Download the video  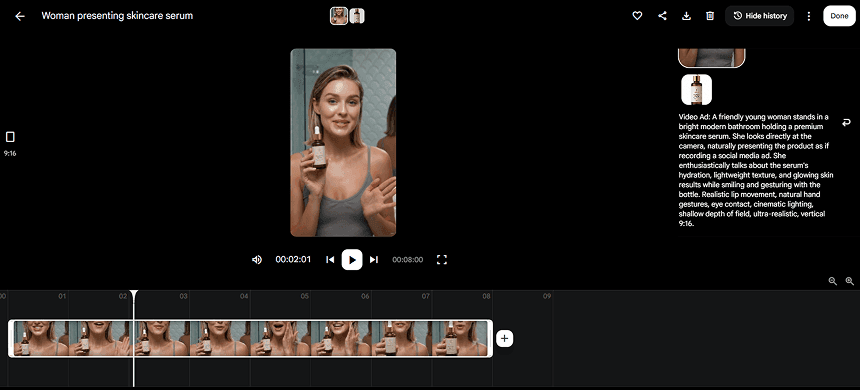(686, 16)
